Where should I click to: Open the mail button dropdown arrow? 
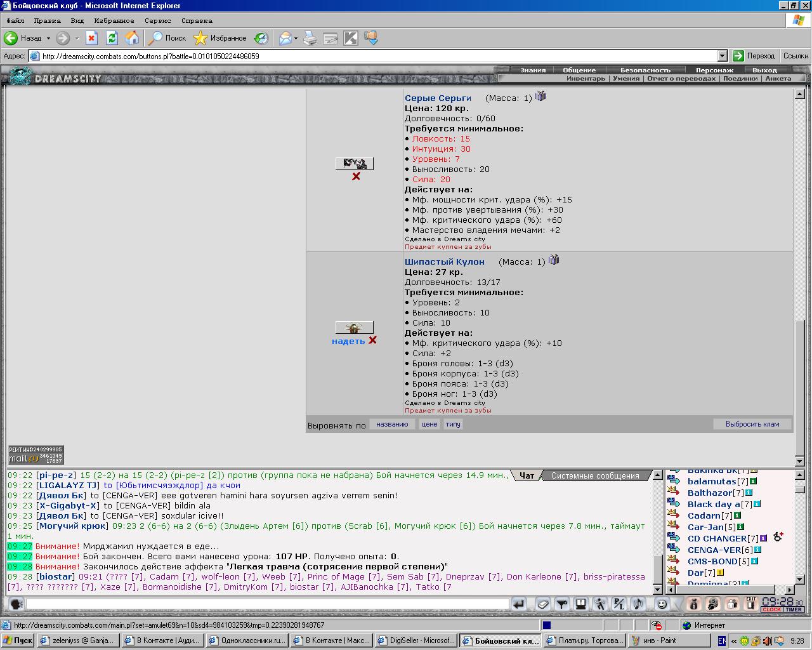tap(296, 38)
